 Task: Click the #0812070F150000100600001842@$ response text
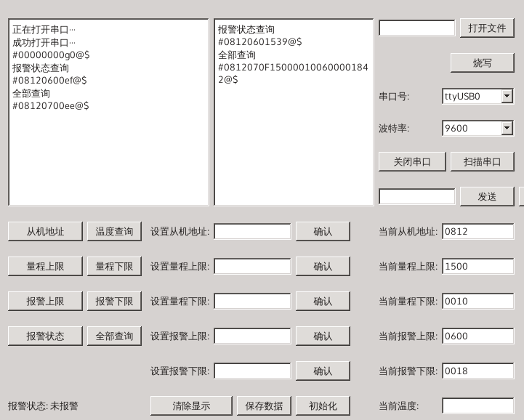293,73
